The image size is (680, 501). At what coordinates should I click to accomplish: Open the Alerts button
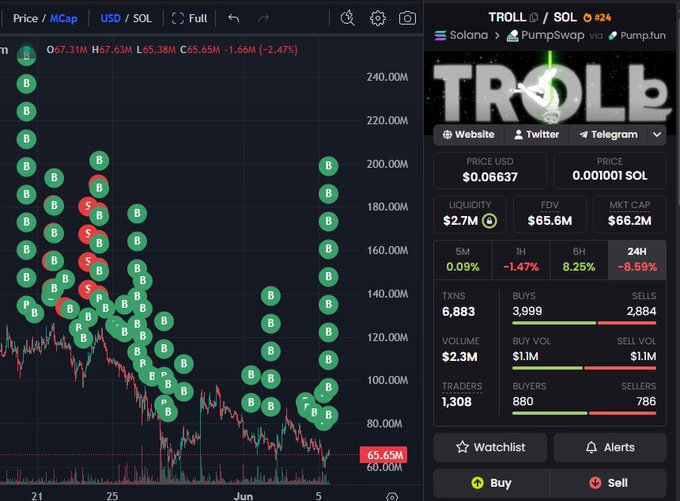(610, 447)
